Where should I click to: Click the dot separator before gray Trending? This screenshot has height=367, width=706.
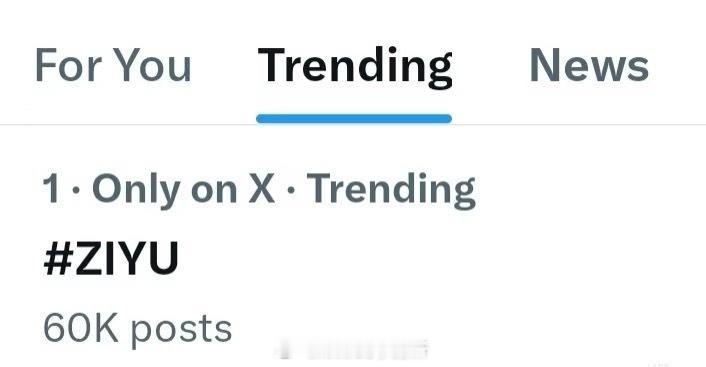pos(291,190)
